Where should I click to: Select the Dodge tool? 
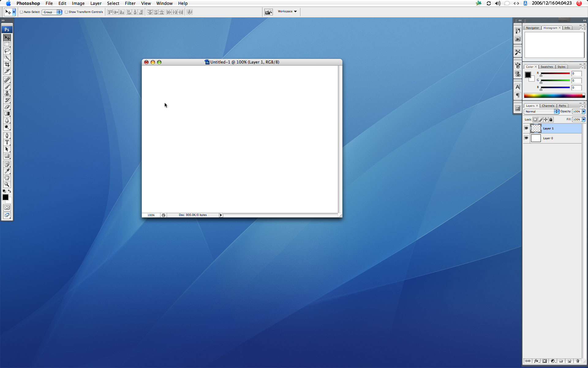7,127
